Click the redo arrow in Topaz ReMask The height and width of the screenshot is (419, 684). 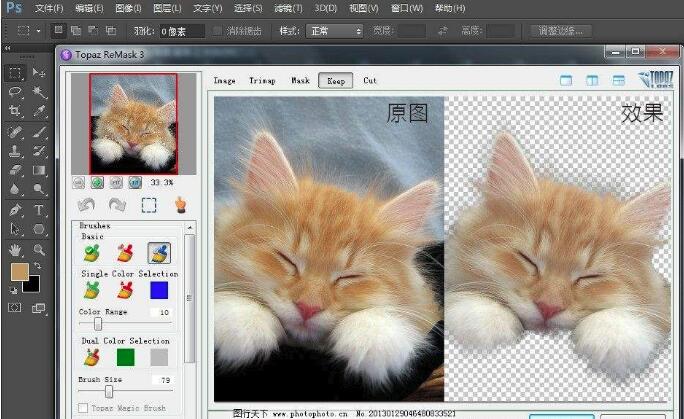[x=117, y=204]
